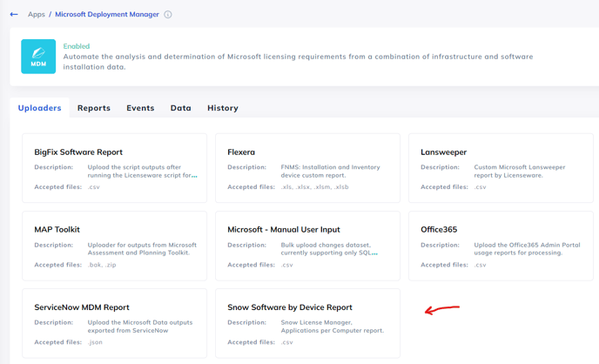Select the MAP Toolkit uploader
Viewport: 599px width, 364px height.
pyautogui.click(x=115, y=246)
